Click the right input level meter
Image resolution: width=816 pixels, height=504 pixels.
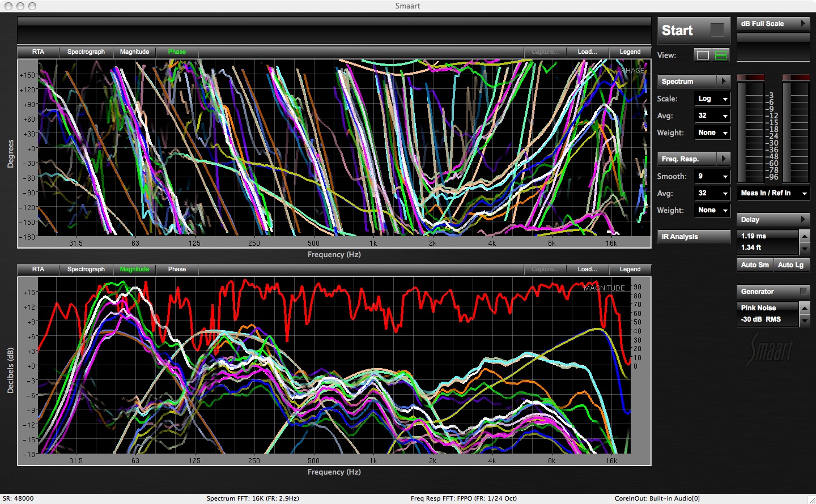(x=796, y=132)
